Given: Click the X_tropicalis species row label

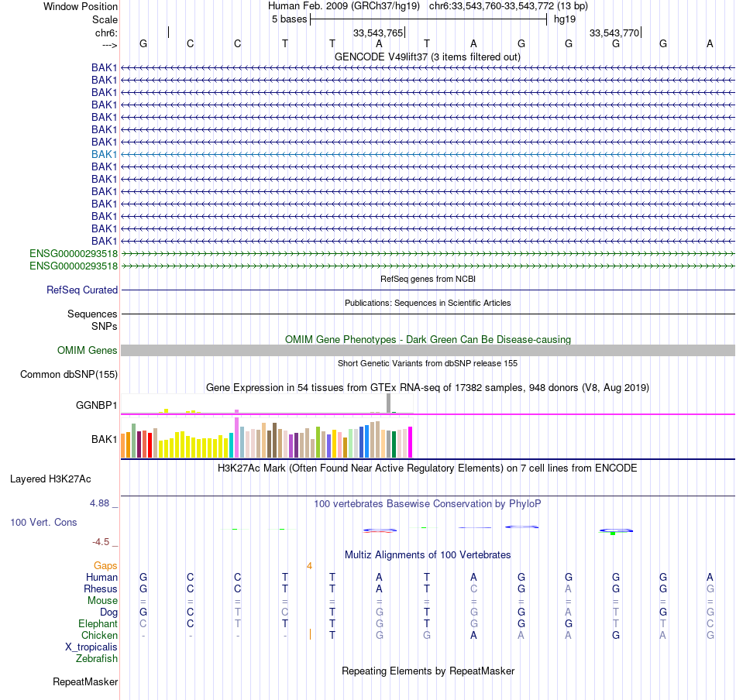Looking at the screenshot, I should tap(91, 647).
